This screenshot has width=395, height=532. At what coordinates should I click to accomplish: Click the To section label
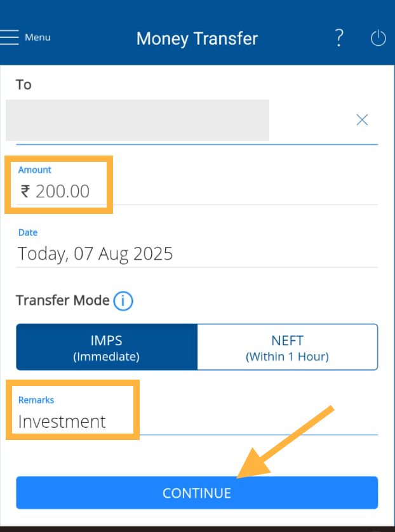pyautogui.click(x=23, y=84)
